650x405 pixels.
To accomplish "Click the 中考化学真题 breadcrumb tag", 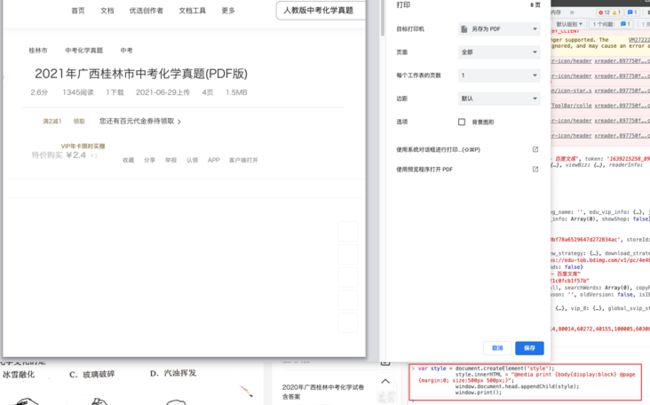I will (84, 51).
